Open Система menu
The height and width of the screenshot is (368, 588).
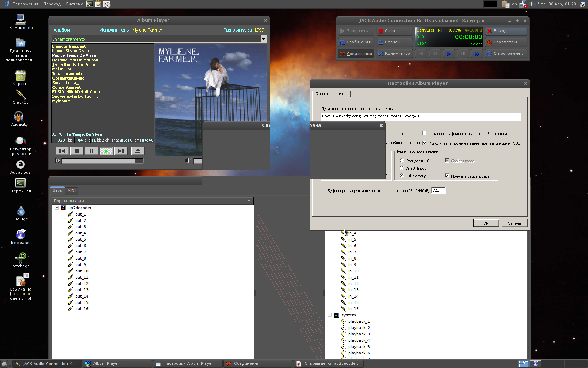pos(75,4)
